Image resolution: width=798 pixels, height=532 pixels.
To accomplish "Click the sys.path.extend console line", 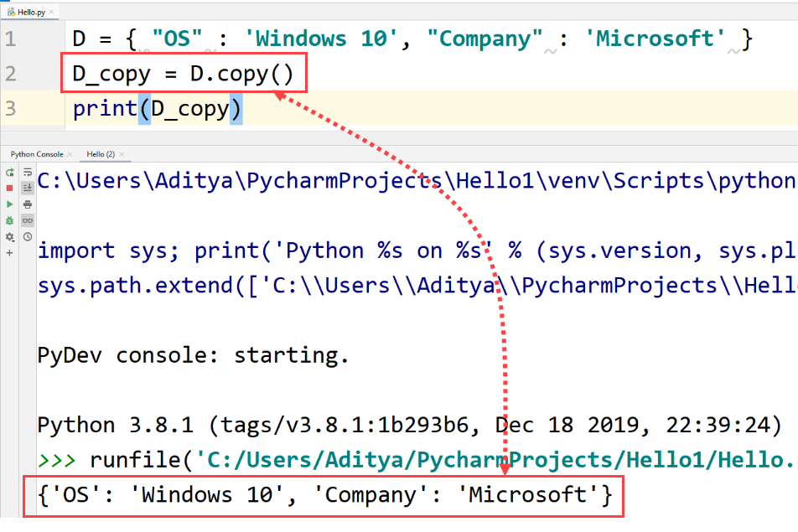I will pyautogui.click(x=417, y=286).
